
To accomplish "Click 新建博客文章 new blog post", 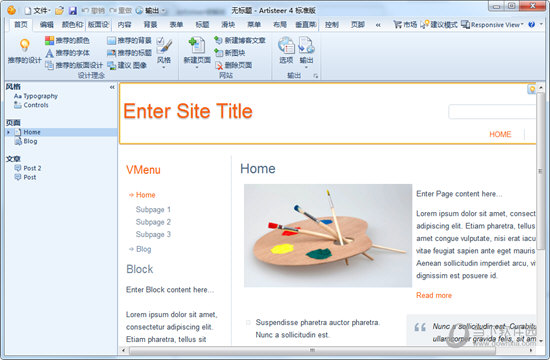I will point(240,41).
